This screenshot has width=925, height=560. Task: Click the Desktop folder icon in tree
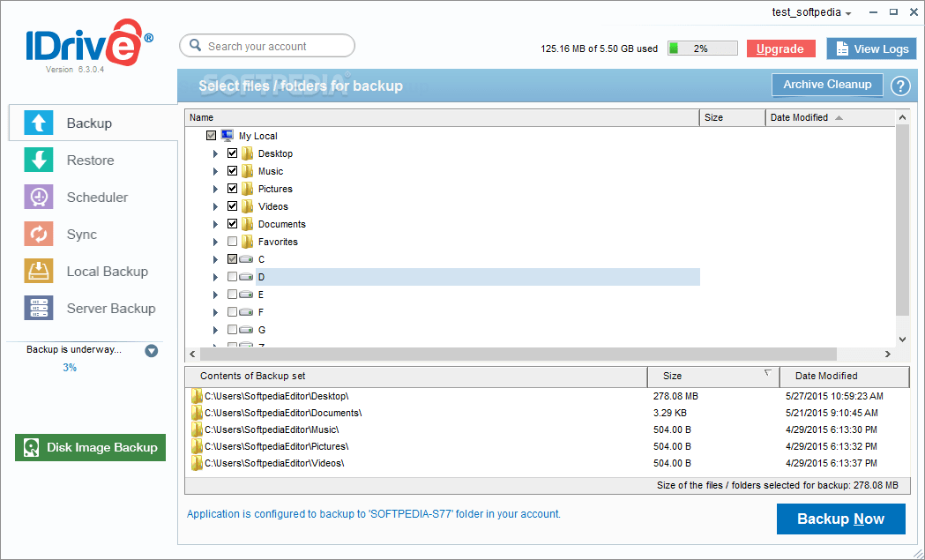pyautogui.click(x=247, y=153)
